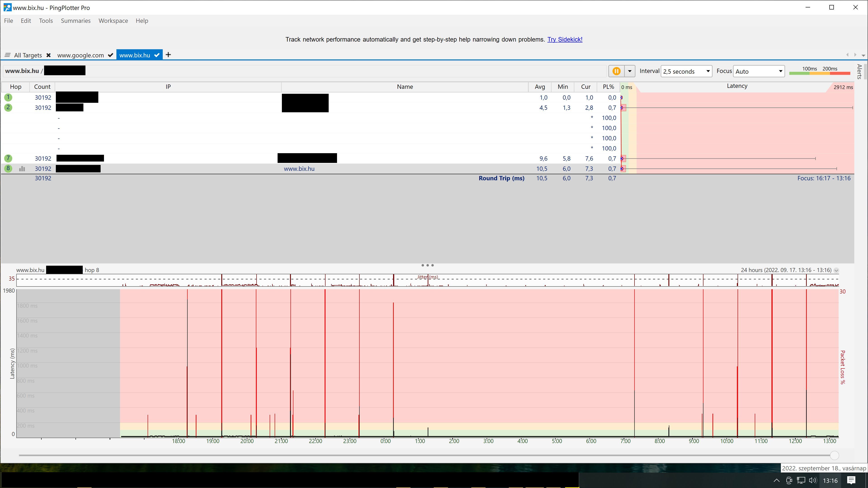Click the hop 8 timeline graph icon
Screen dimensions: 868x488
tap(22, 169)
